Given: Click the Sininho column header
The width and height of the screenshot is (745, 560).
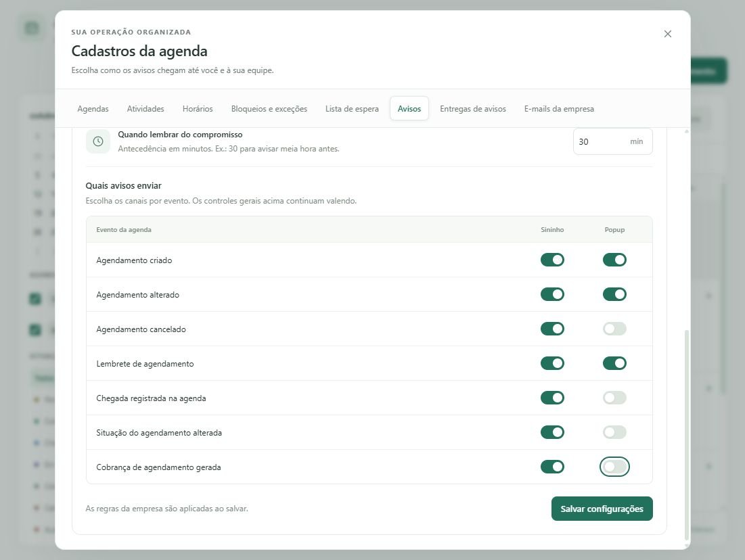Looking at the screenshot, I should click(552, 230).
